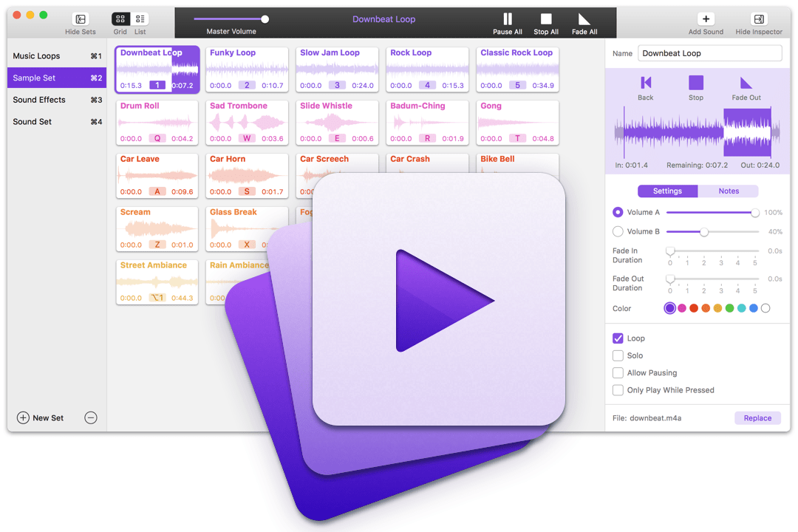Trigger the Drum Roll sound tile
This screenshot has width=798, height=532.
tap(157, 123)
